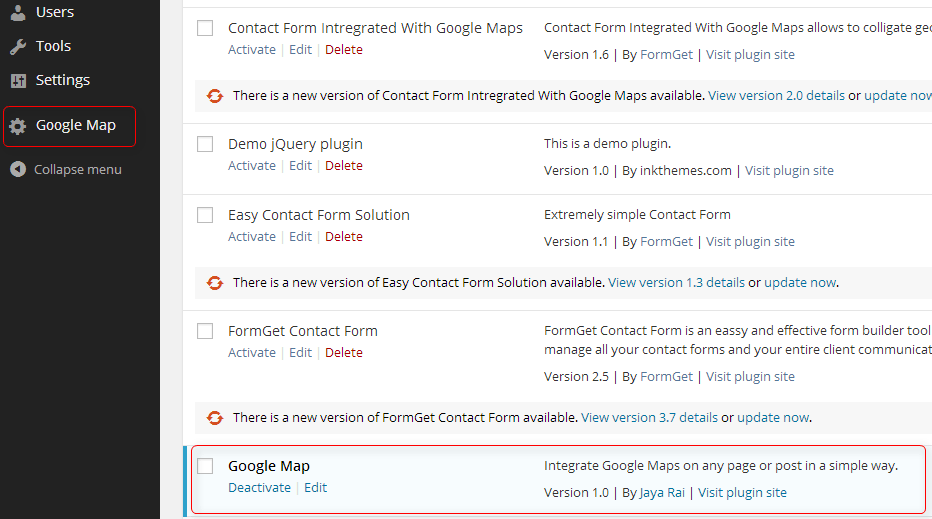Click 'Extremely simple Contact Form' description
The height and width of the screenshot is (519, 932).
click(637, 215)
